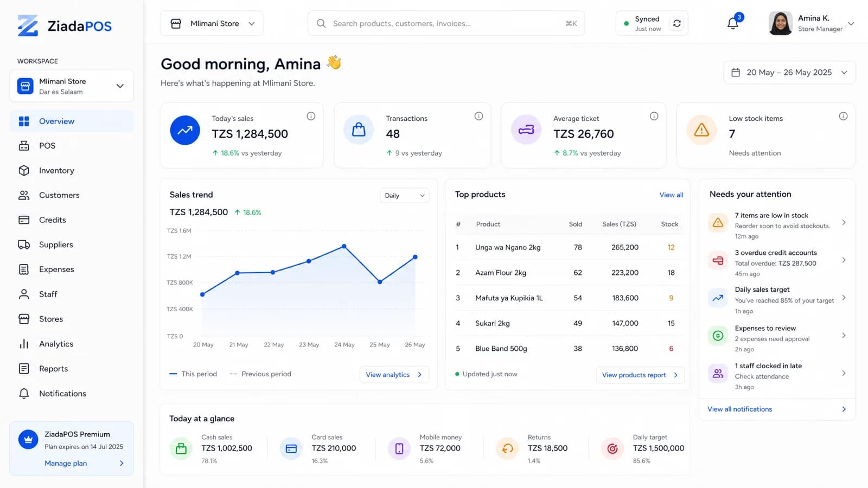Viewport: 868px width, 488px height.
Task: Click the Premium crown icon
Action: point(28,440)
